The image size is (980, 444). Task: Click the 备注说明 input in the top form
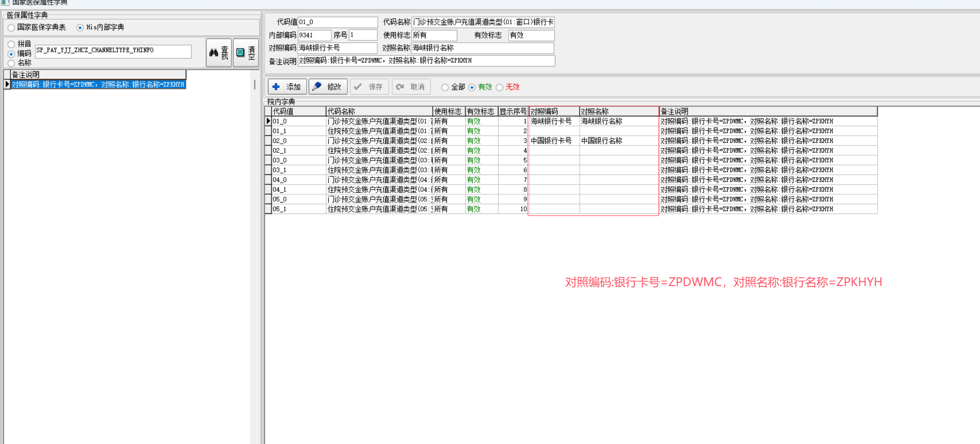[426, 61]
